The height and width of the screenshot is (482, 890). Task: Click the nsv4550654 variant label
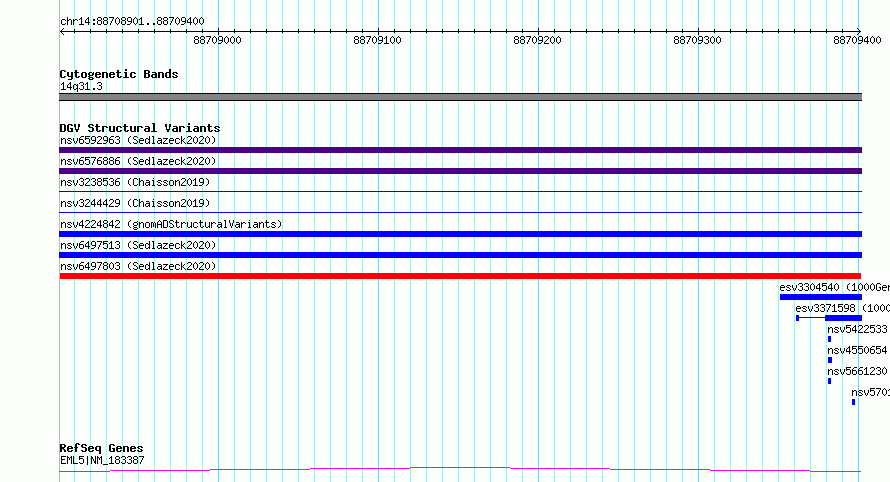pos(857,350)
